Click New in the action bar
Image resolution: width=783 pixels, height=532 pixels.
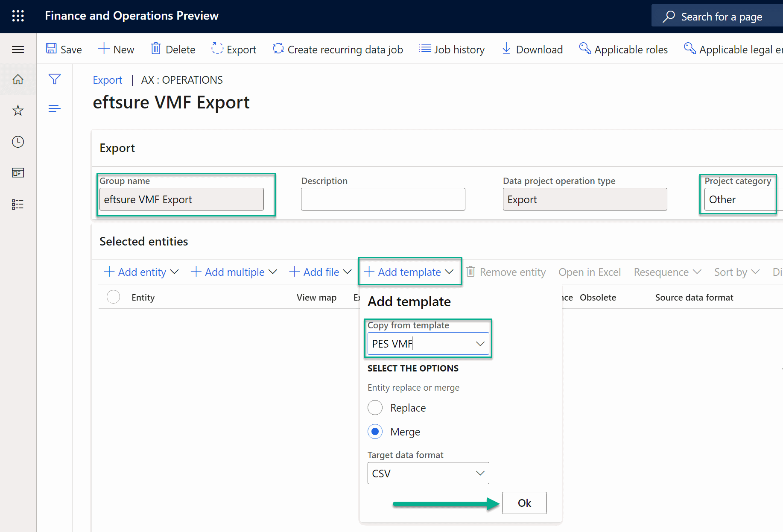tap(116, 50)
